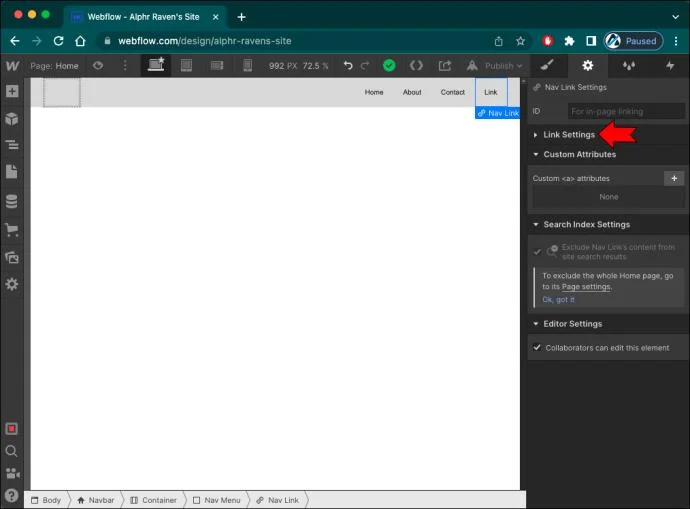Open the Chrome three-dot menu
The width and height of the screenshot is (690, 509).
[x=676, y=41]
